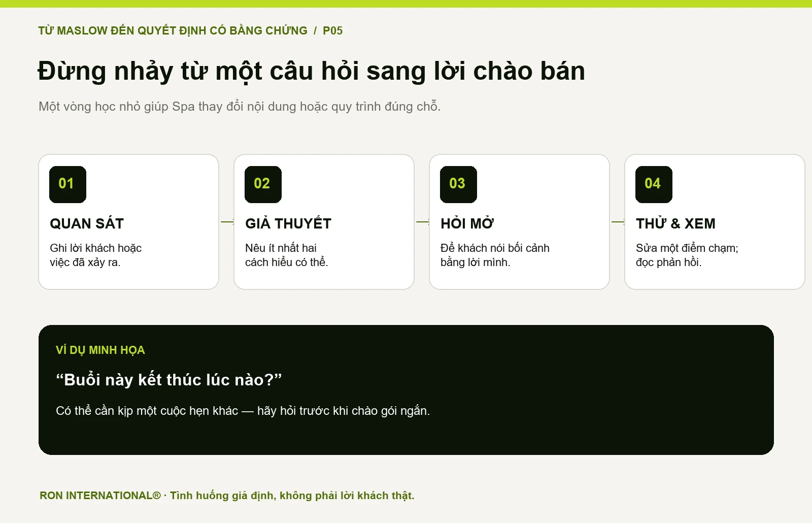This screenshot has width=812, height=523.
Task: Click the text "Nêu ít nhất hai cách hiểu có thể."
Action: point(287,255)
